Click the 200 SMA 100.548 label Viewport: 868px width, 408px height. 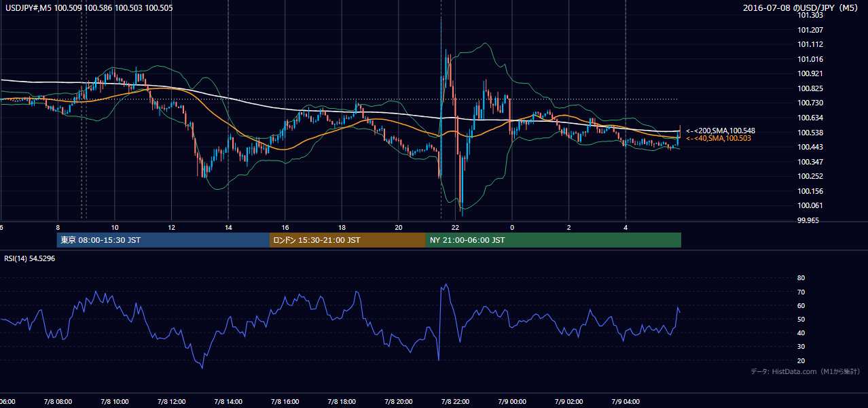(x=720, y=131)
